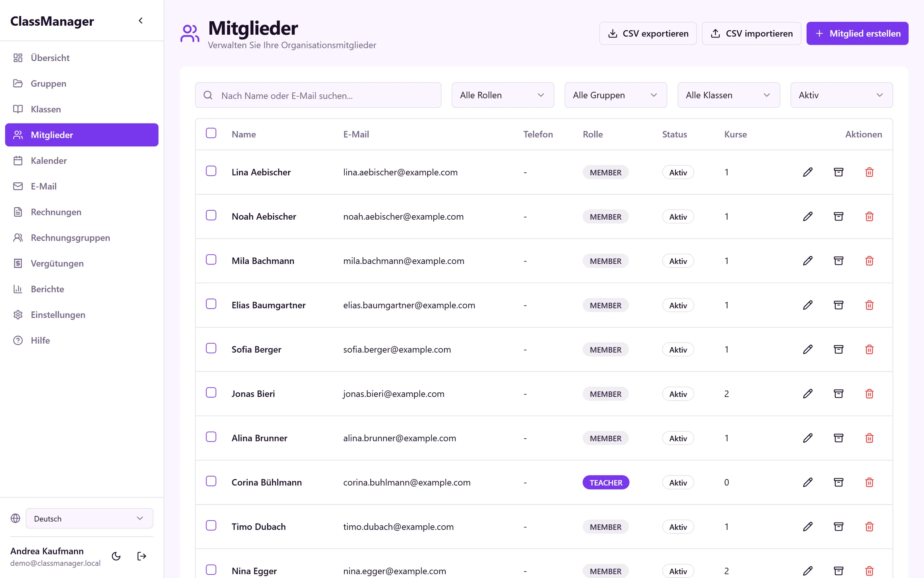The width and height of the screenshot is (924, 578).
Task: Toggle dark mode with the moon icon
Action: coord(116,556)
